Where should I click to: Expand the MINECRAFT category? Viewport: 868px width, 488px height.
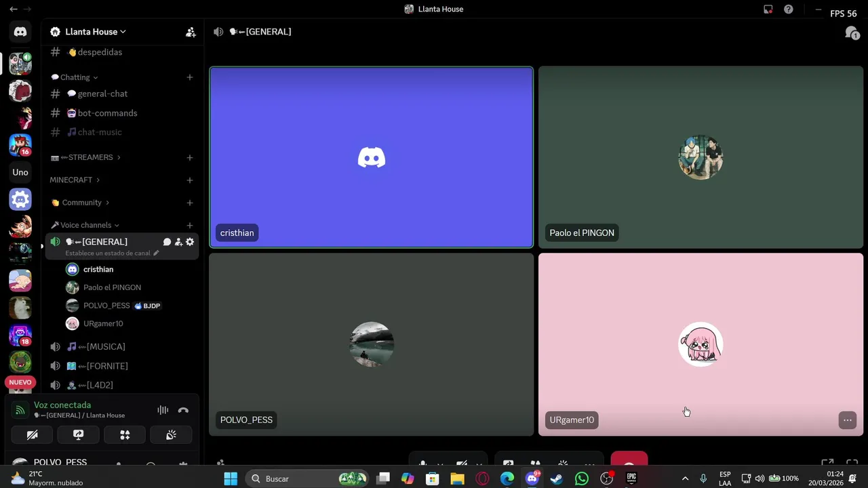click(75, 180)
